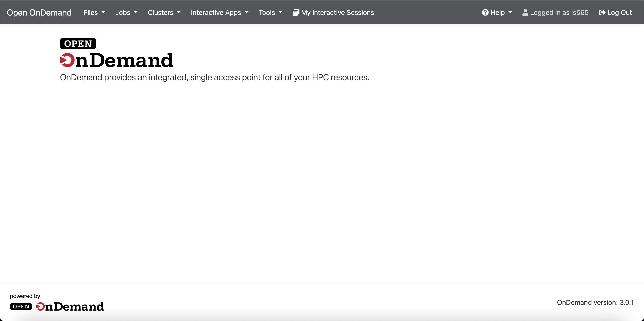Click the user profile icon

pyautogui.click(x=525, y=13)
